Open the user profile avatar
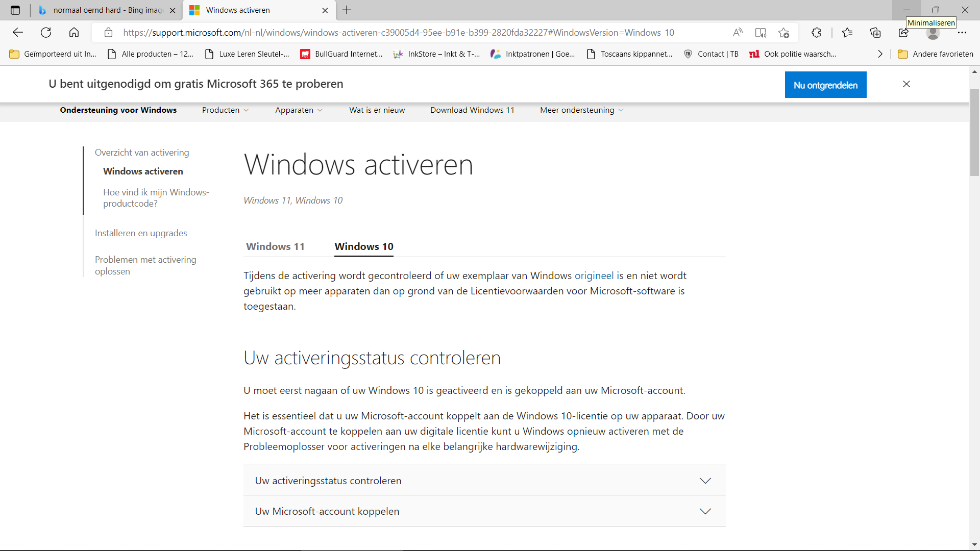Viewport: 980px width, 551px height. pos(933,33)
